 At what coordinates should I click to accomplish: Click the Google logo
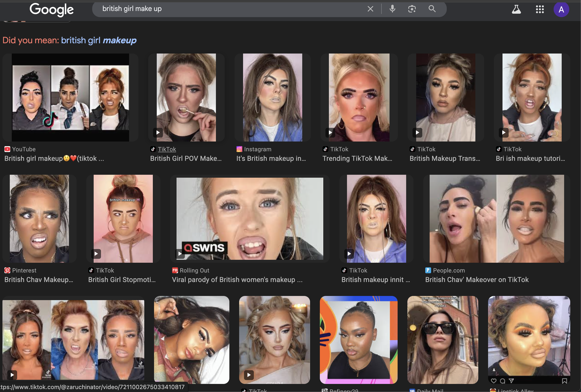click(x=52, y=10)
